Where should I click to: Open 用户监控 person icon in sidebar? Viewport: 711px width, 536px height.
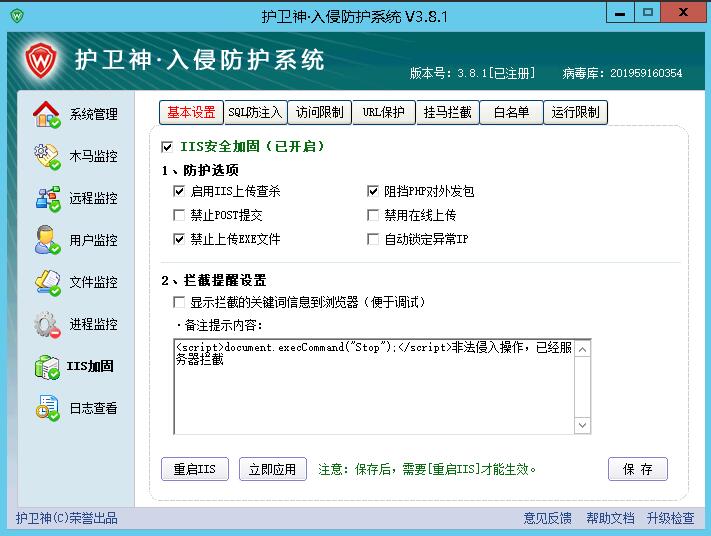pyautogui.click(x=47, y=240)
